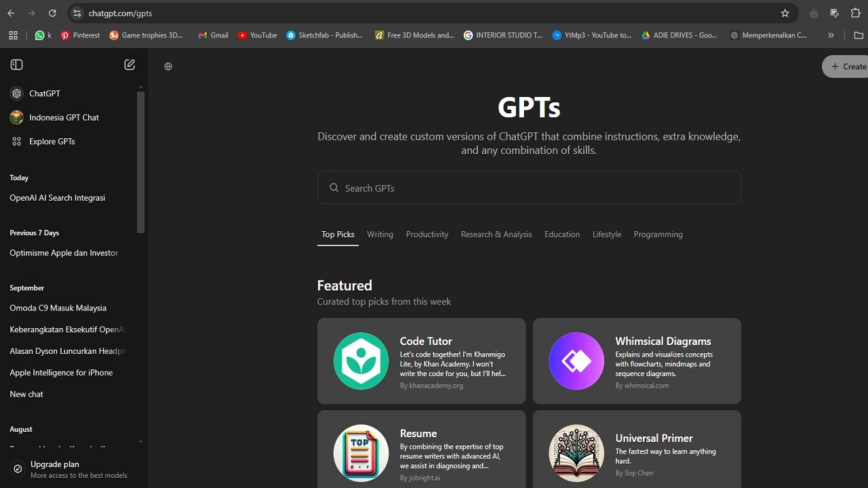Click magnifier icon in Search GPTs box
This screenshot has width=868, height=488.
click(334, 188)
